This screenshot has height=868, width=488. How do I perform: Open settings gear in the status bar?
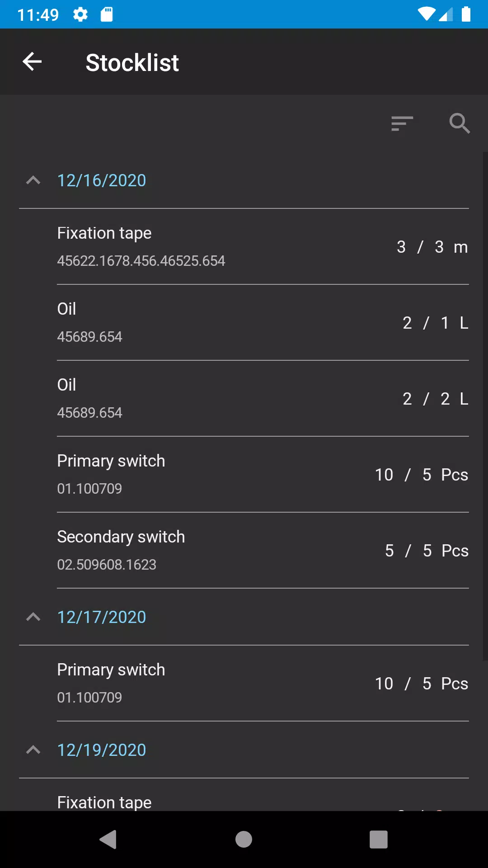coord(80,14)
